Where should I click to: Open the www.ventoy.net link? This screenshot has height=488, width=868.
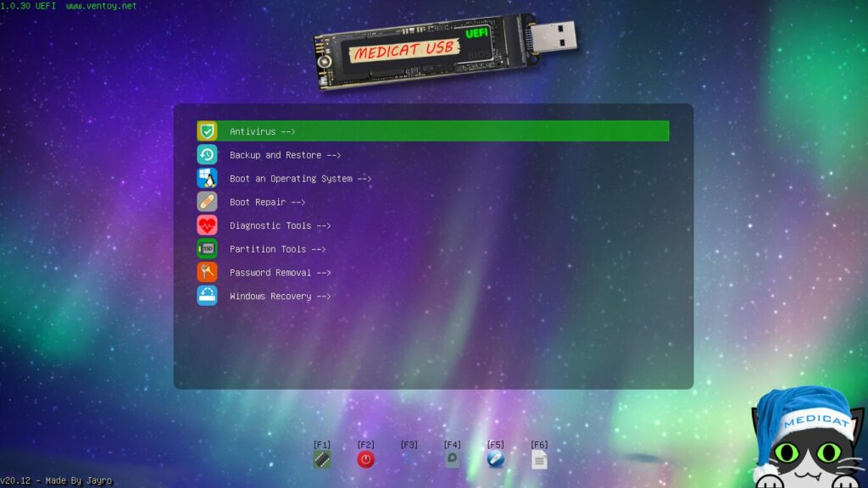pos(102,6)
